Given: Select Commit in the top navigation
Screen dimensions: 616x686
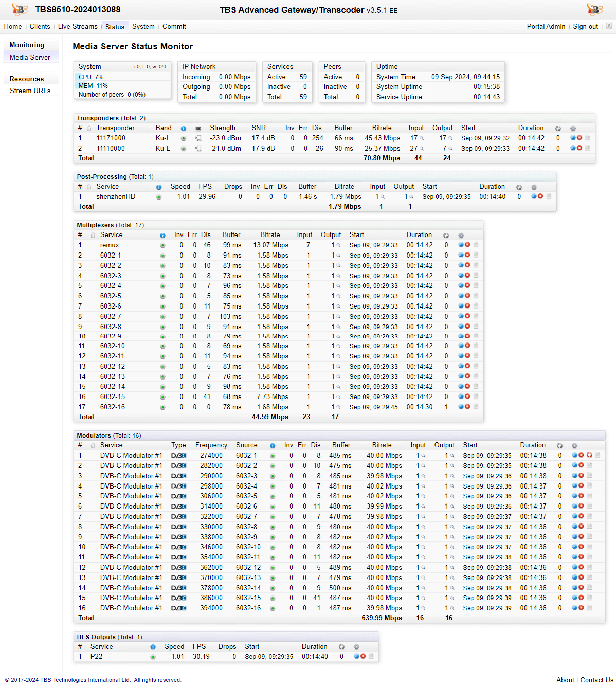Looking at the screenshot, I should 174,27.
